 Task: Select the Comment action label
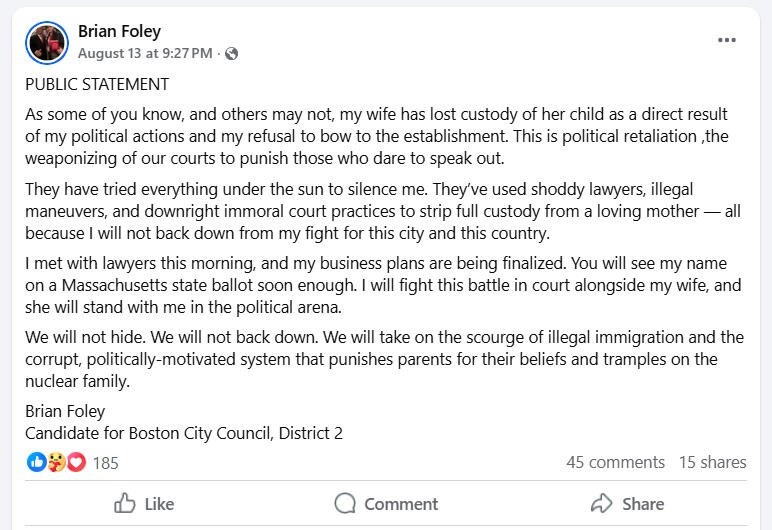(x=401, y=504)
